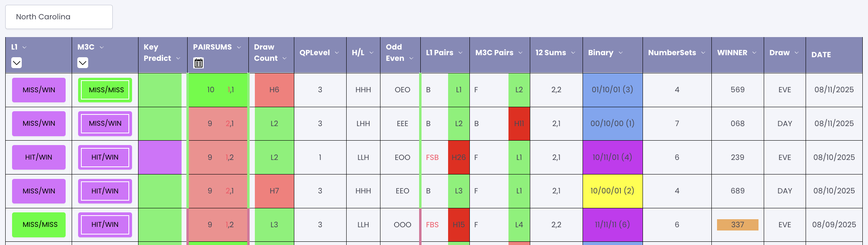Click the first HIT/WIN L1 button

[39, 157]
